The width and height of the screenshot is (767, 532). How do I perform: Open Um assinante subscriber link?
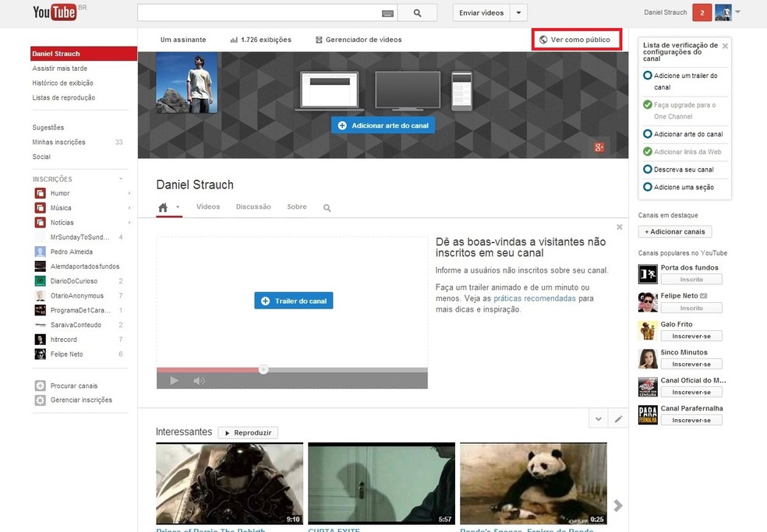(x=183, y=40)
